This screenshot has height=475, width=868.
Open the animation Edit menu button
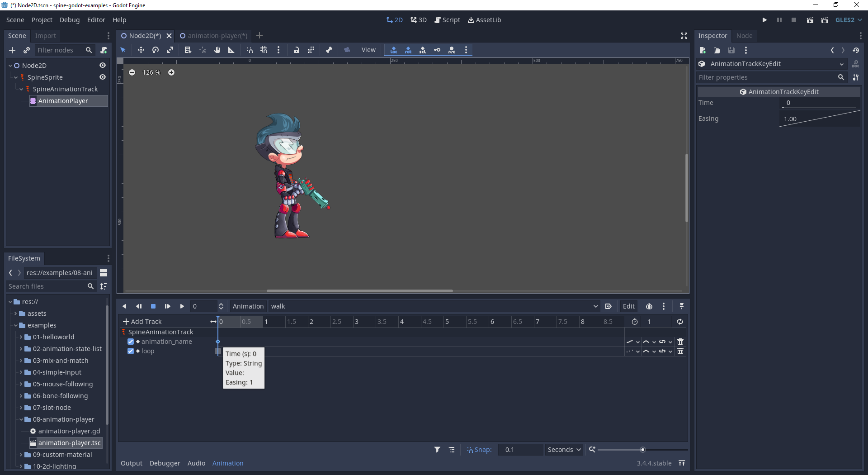[629, 306]
